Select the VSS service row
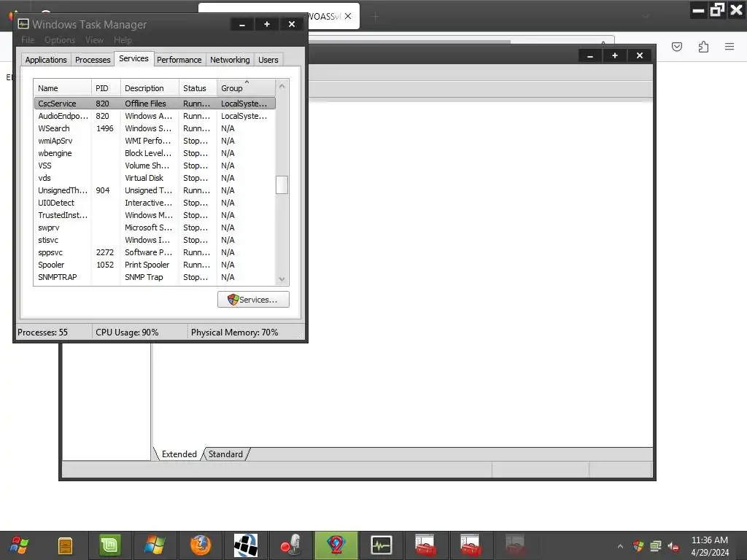 click(155, 166)
